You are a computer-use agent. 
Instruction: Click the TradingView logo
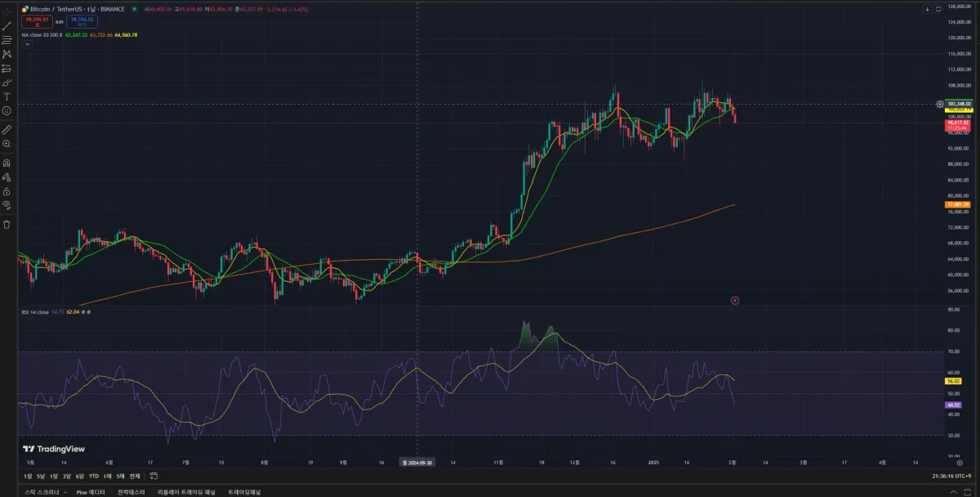click(53, 449)
